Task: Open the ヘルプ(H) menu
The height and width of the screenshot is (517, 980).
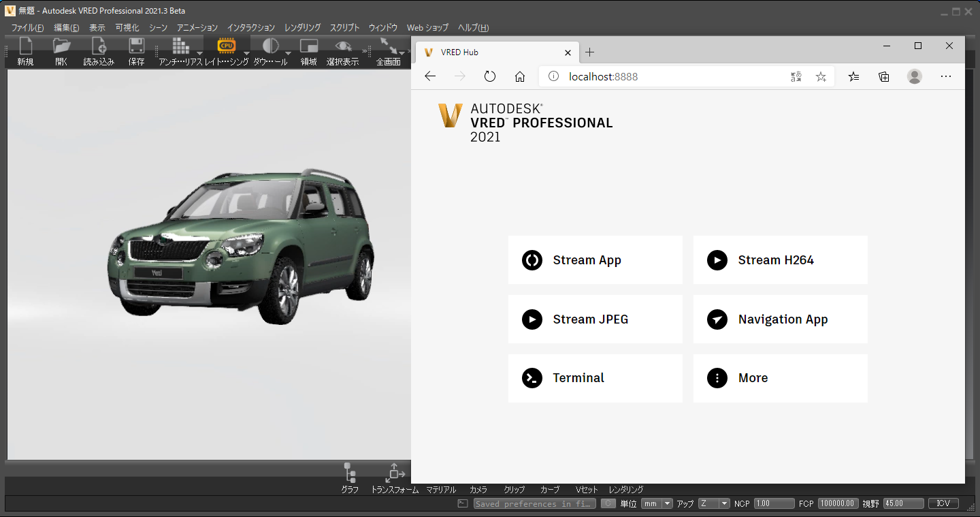Action: [473, 28]
